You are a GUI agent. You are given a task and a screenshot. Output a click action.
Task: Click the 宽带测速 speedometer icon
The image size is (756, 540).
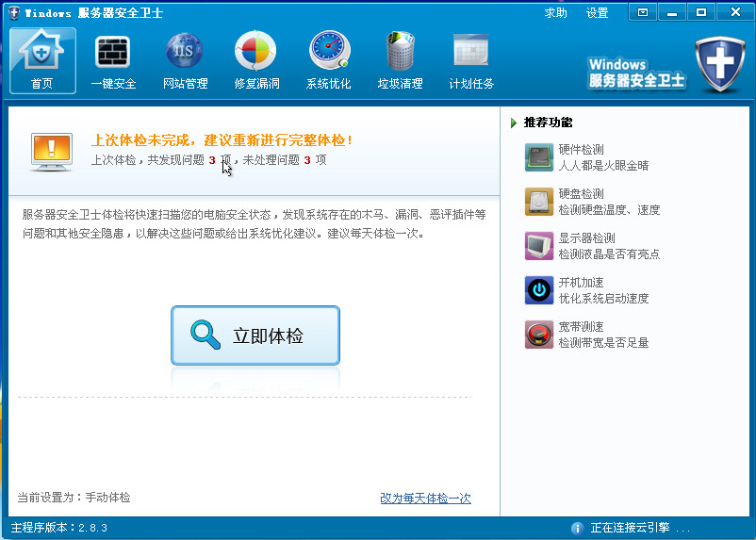539,335
